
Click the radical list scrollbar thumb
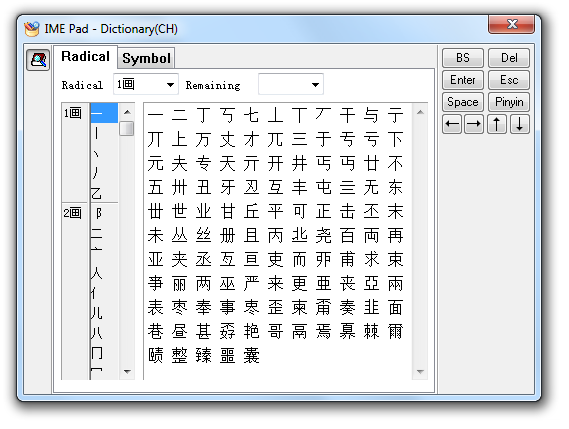point(127,128)
